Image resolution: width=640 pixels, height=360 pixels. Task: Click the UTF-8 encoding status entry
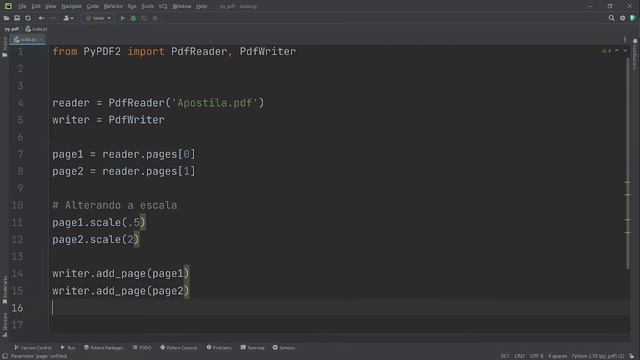pos(536,356)
